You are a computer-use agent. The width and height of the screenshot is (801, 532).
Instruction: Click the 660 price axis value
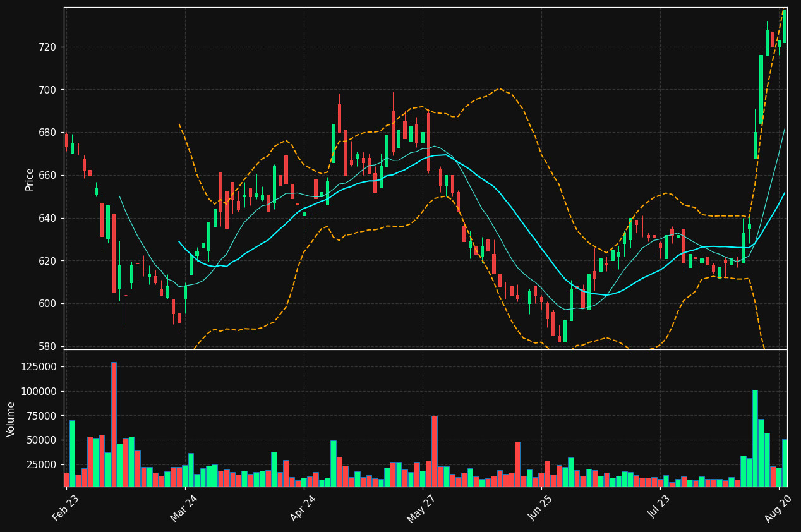click(x=47, y=176)
